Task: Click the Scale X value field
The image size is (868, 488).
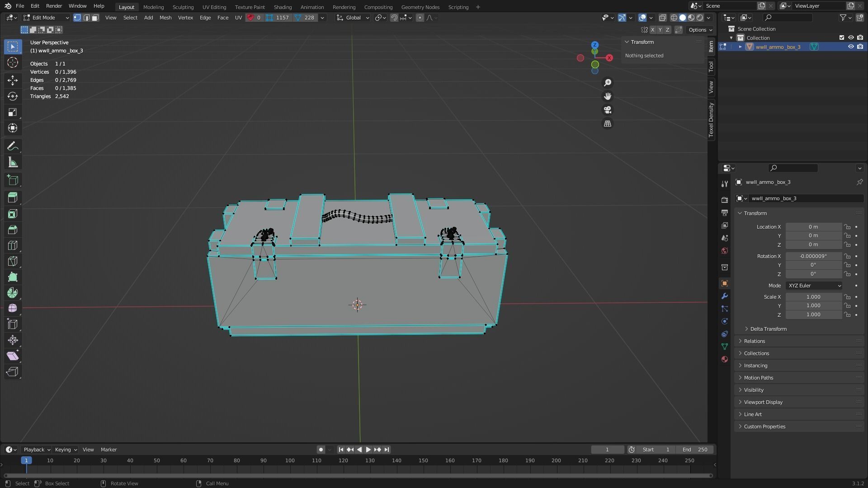Action: [814, 297]
